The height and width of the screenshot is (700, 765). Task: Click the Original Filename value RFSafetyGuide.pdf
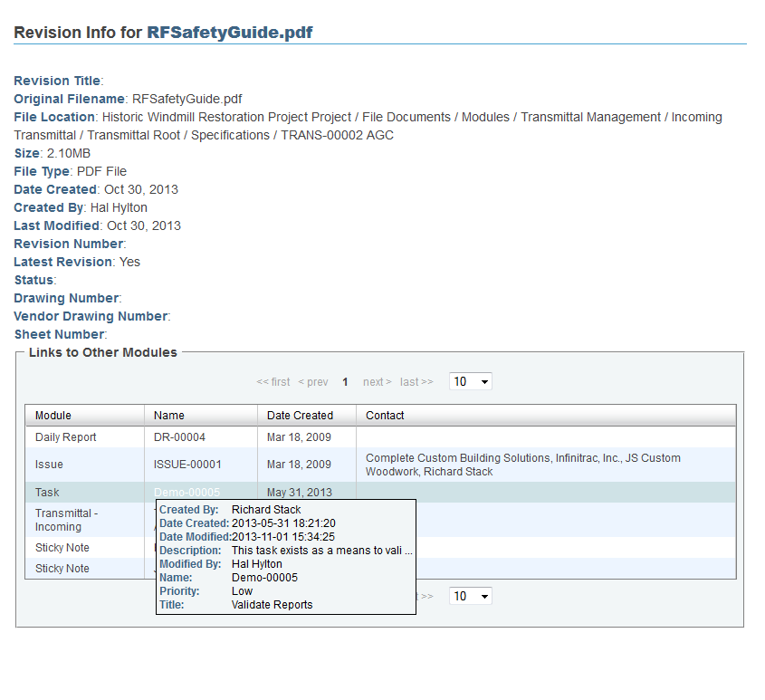(186, 99)
